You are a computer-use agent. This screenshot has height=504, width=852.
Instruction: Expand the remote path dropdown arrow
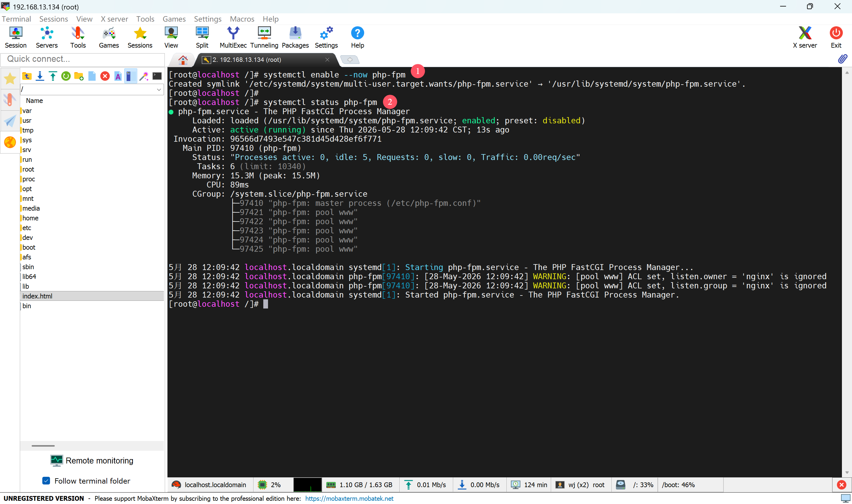point(159,90)
